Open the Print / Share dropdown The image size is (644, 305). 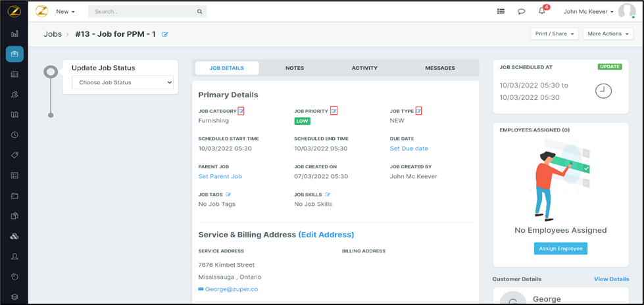(x=555, y=34)
